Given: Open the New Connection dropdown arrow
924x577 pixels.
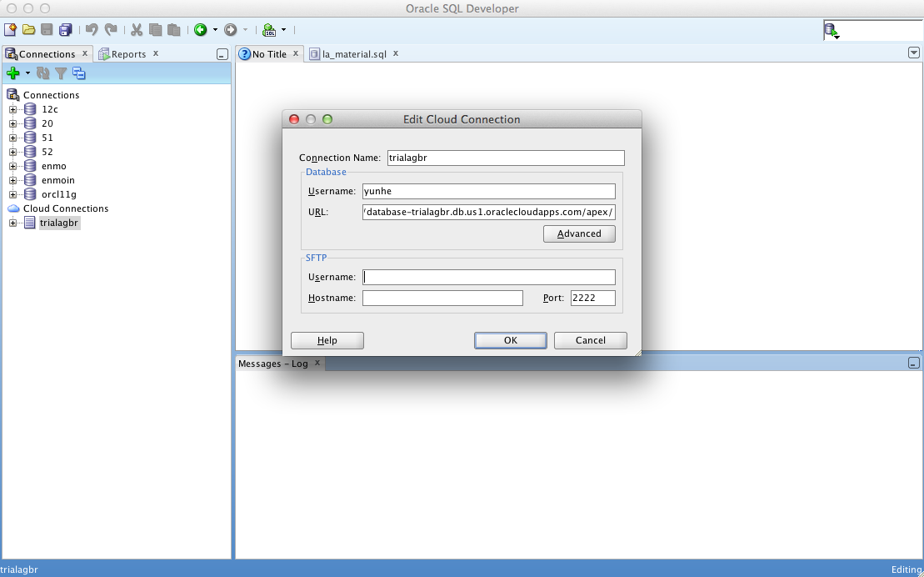Looking at the screenshot, I should pos(27,73).
